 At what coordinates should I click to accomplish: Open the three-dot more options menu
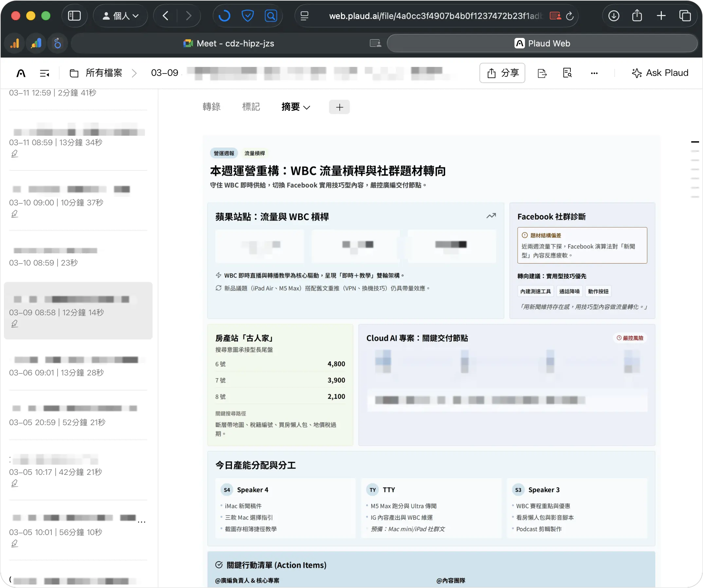pyautogui.click(x=594, y=73)
